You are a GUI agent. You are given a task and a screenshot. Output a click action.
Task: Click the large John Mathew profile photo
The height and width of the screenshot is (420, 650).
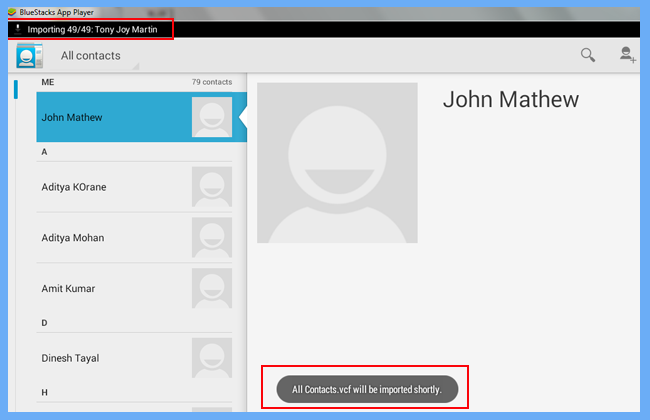click(337, 163)
